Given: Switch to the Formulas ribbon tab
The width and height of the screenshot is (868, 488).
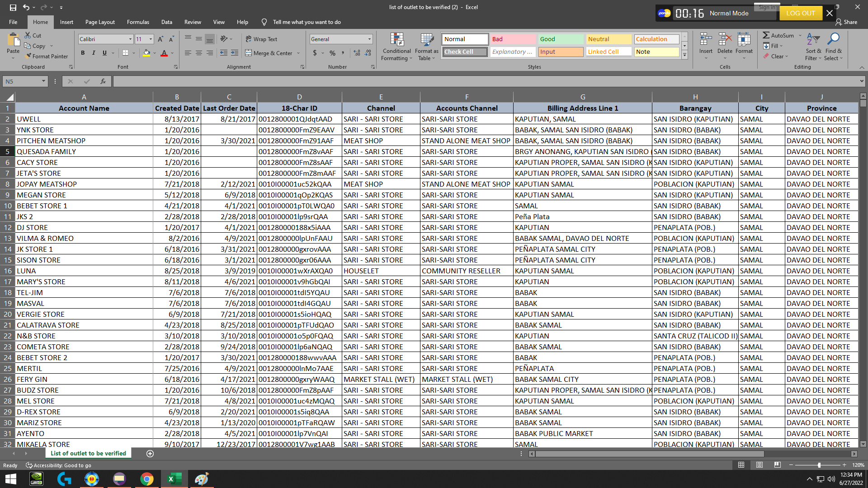Looking at the screenshot, I should pos(138,22).
